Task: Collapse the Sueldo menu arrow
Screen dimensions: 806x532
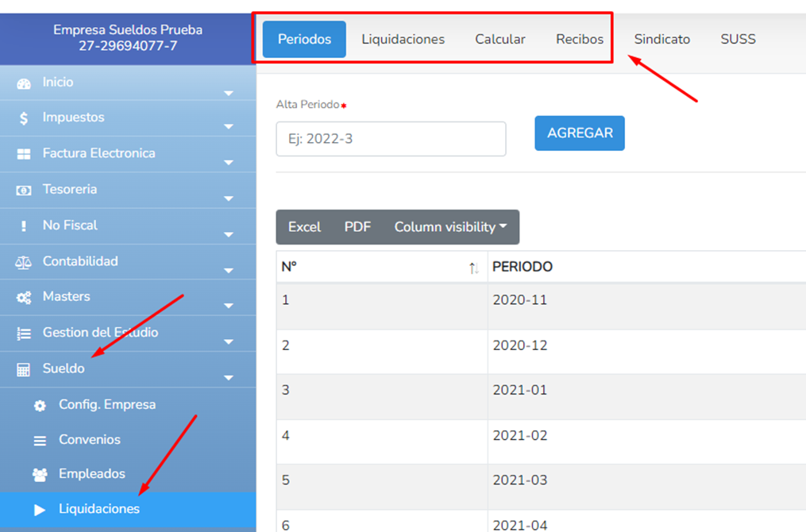Action: pyautogui.click(x=229, y=378)
